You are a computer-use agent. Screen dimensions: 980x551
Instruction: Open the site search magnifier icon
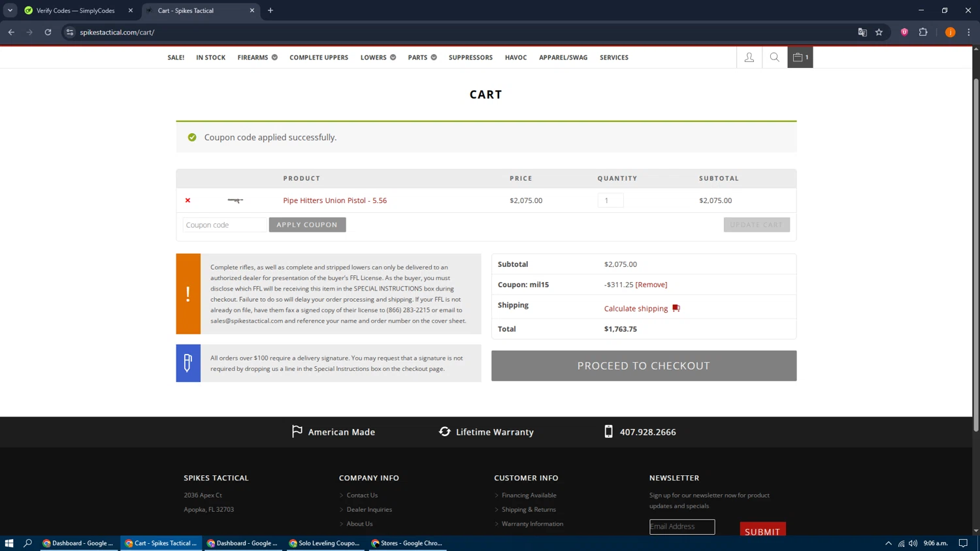tap(774, 57)
